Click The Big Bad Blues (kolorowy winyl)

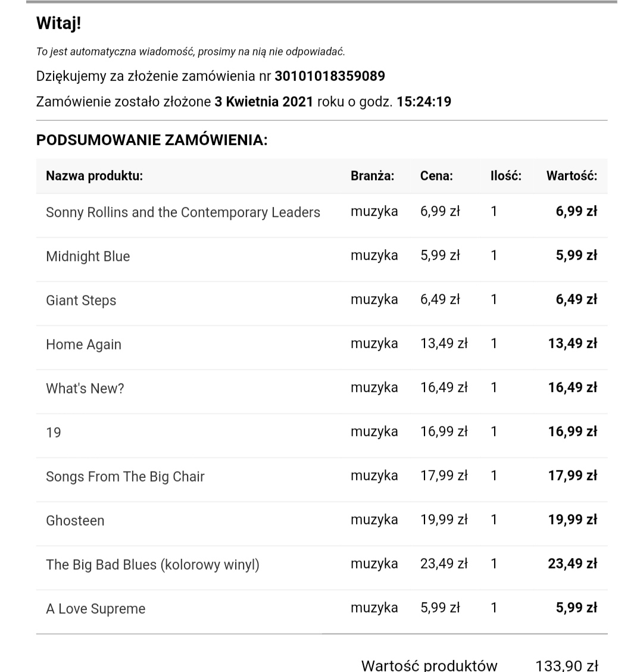(152, 565)
